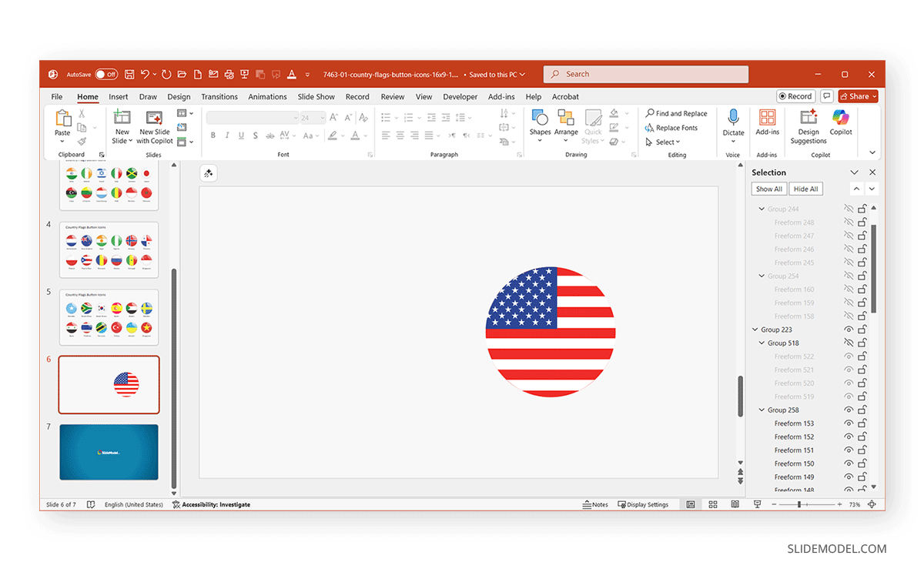Launch Copilot from the ribbon

click(840, 125)
